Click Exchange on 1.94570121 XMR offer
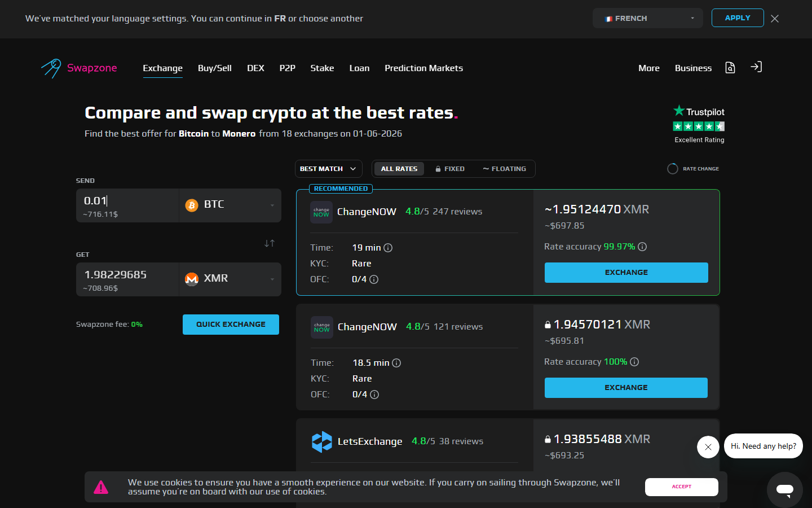Screen dimensions: 812x508 pos(626,388)
